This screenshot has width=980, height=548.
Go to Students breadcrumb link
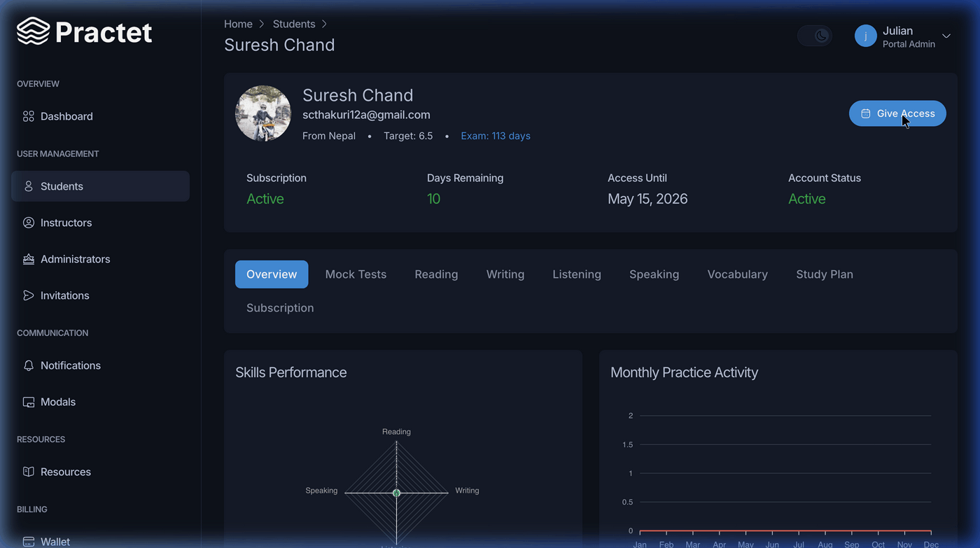294,24
